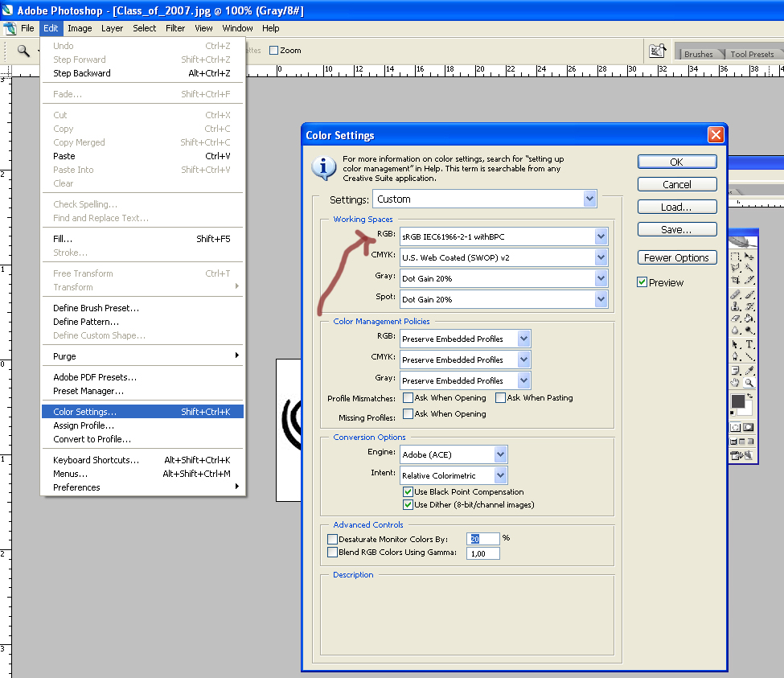Open the Gray working space dropdown

(504, 278)
